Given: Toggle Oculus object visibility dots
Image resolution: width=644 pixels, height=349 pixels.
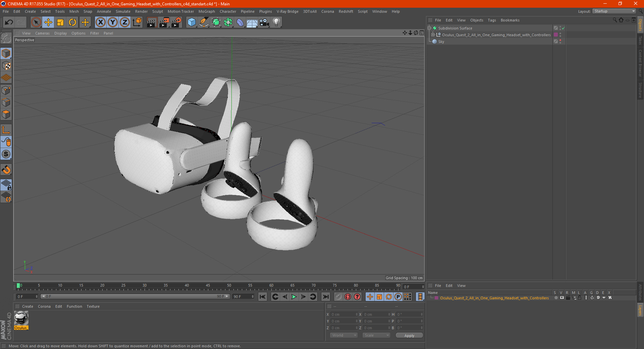Looking at the screenshot, I should point(560,35).
